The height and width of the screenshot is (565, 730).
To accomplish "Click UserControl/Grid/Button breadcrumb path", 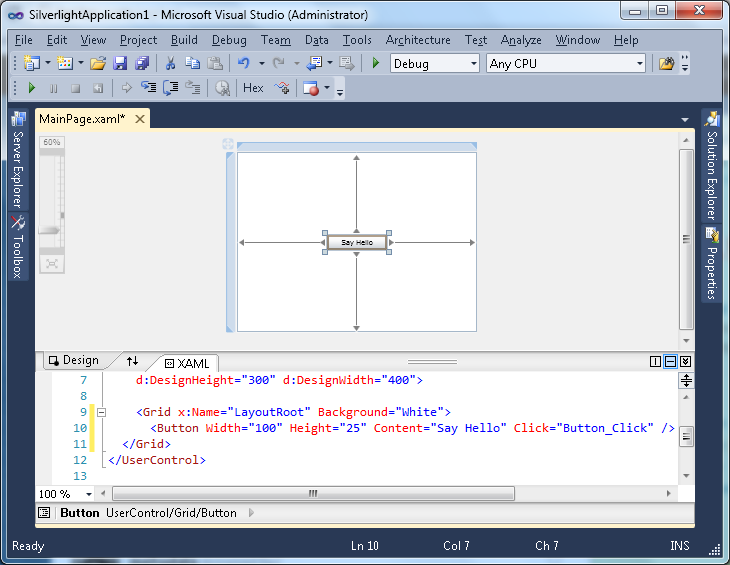I will (171, 513).
